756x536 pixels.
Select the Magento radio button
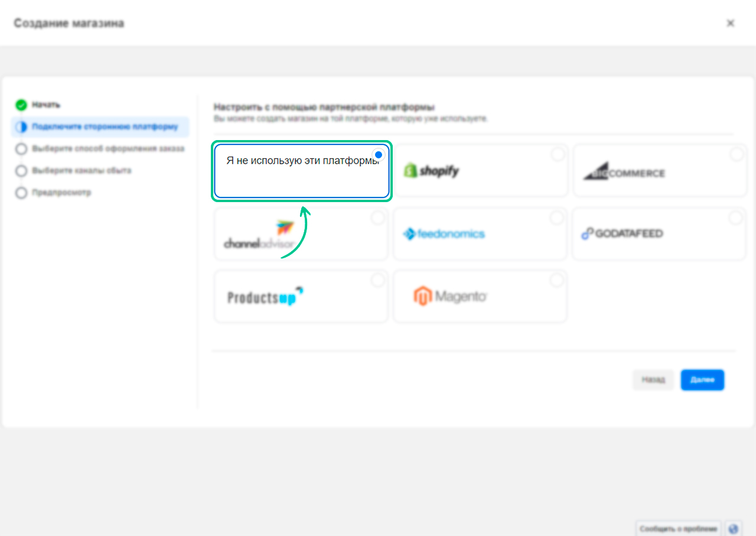click(557, 280)
